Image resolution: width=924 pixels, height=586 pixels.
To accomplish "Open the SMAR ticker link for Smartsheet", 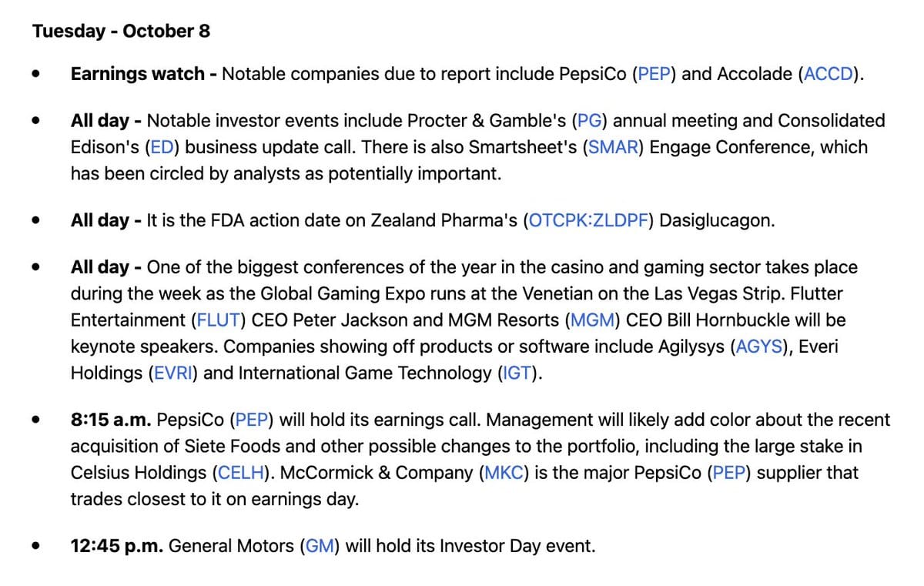I will pos(614,147).
